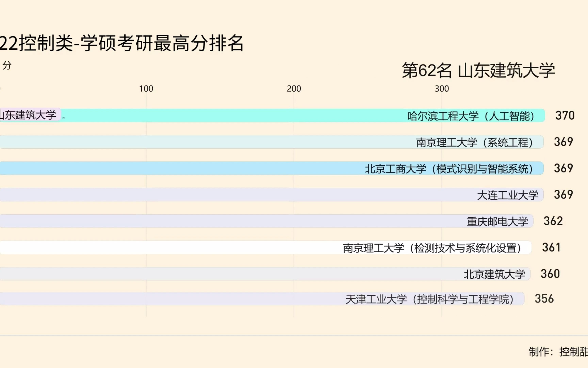Image resolution: width=588 pixels, height=368 pixels.
Task: Select the 南京理工大学（检测技术与系统化设置） bar
Action: click(x=266, y=248)
